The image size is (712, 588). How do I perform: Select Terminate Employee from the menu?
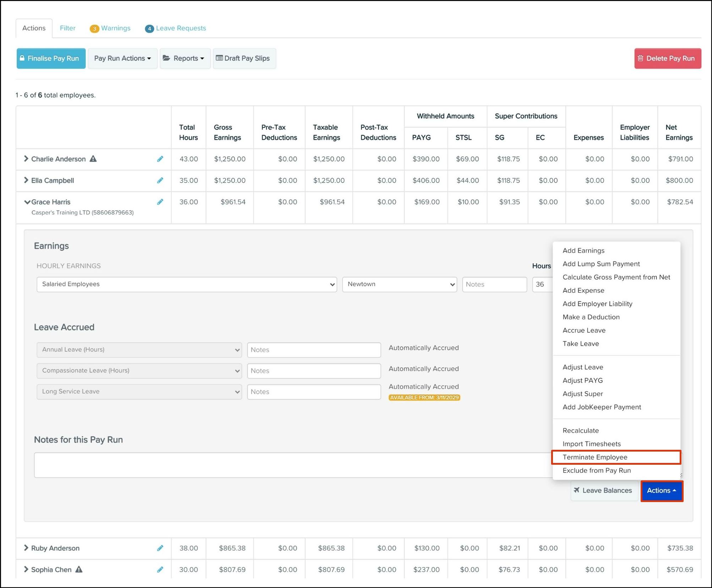(x=595, y=457)
